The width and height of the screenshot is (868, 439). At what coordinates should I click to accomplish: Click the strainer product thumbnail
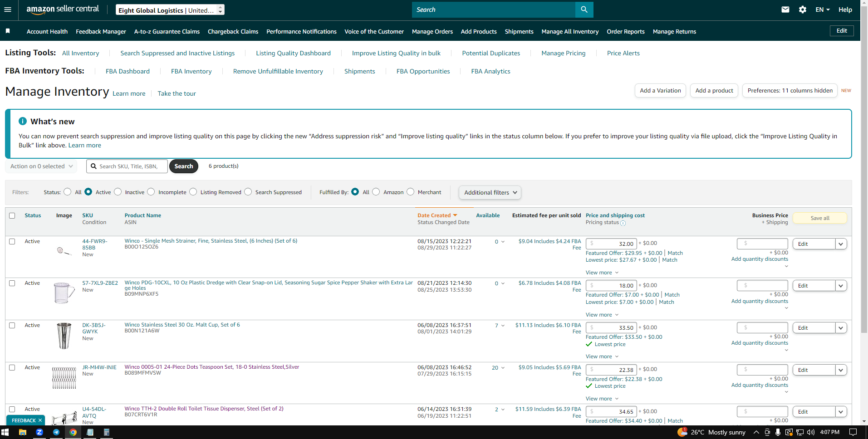pyautogui.click(x=64, y=251)
